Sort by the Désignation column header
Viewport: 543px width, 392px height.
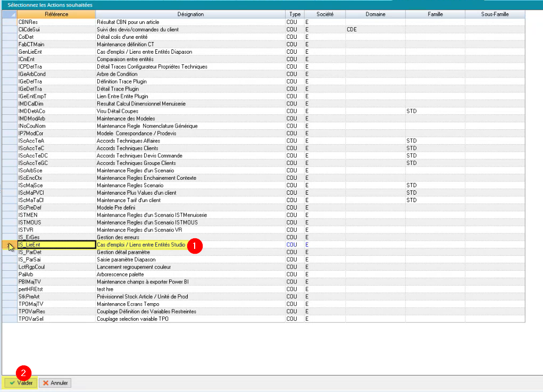coord(190,14)
